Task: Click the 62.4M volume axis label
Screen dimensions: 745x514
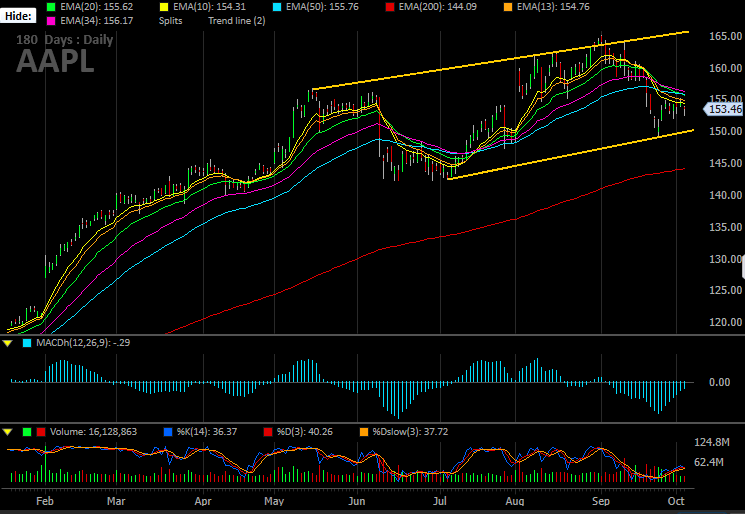Action: click(x=708, y=462)
